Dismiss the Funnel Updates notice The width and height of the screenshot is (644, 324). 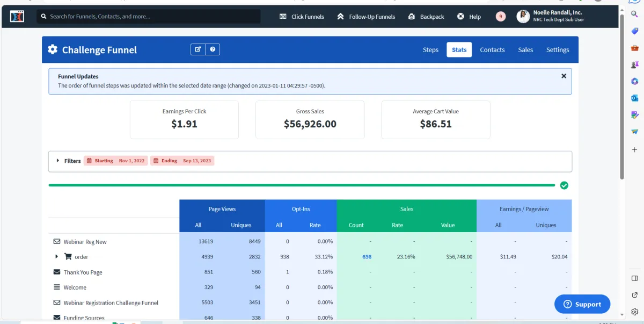(563, 76)
